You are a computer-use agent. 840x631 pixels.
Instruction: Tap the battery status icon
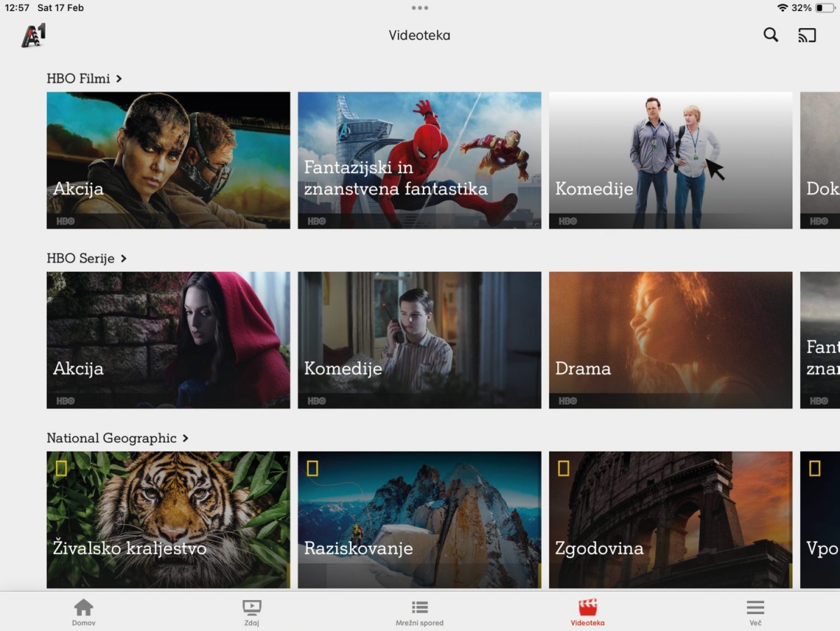click(x=824, y=8)
